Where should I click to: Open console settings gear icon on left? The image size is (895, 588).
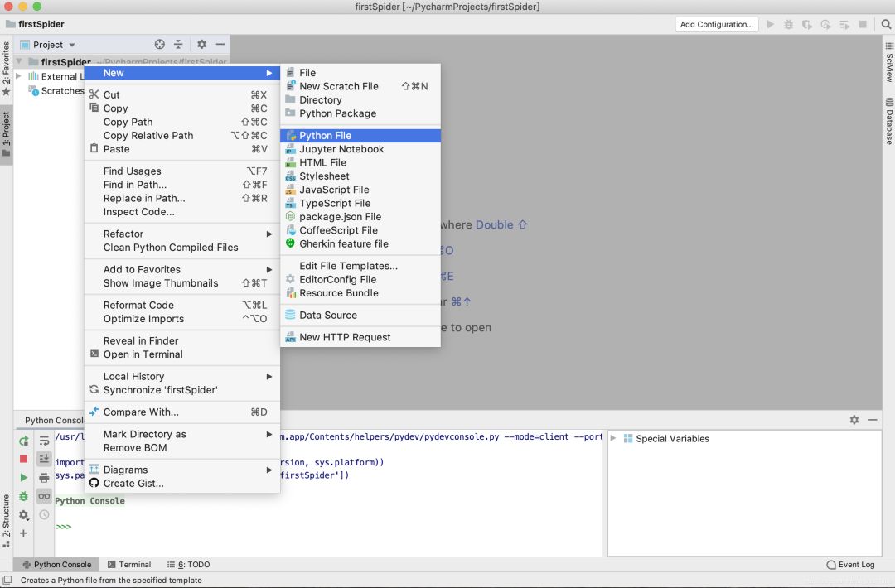pos(23,514)
